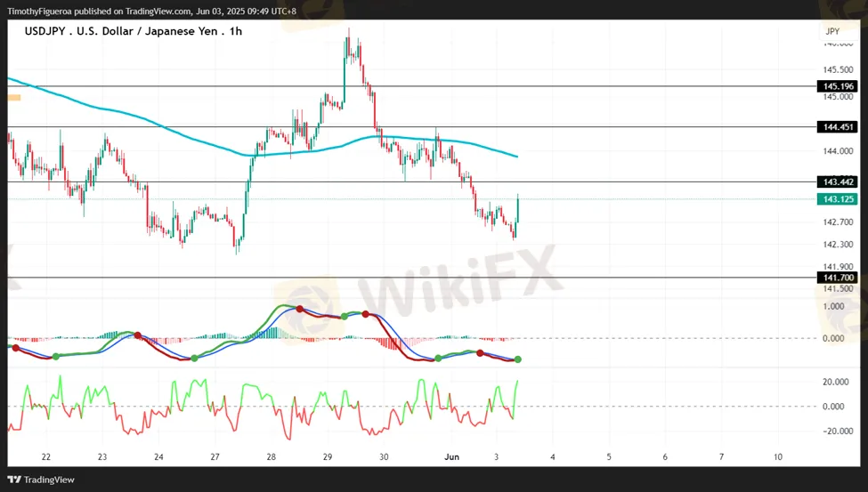The width and height of the screenshot is (868, 492).
Task: Select the JPY currency label at top right
Action: tap(832, 31)
